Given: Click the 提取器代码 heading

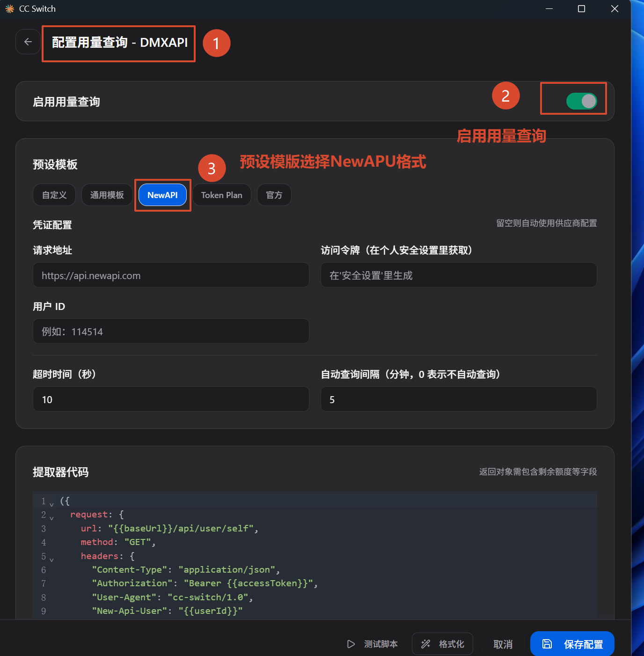Looking at the screenshot, I should pos(60,472).
